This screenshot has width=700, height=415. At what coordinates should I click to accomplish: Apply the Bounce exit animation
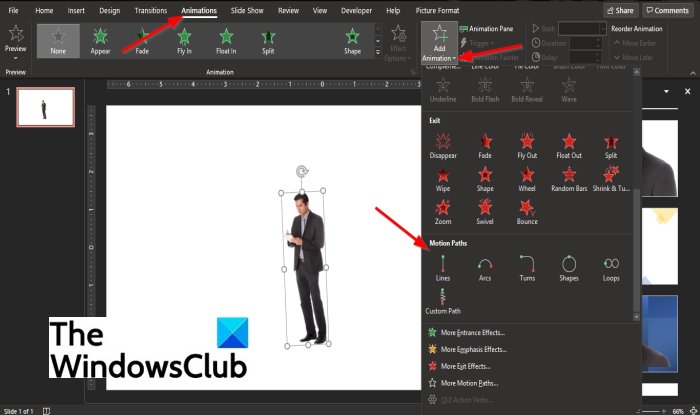coord(527,212)
